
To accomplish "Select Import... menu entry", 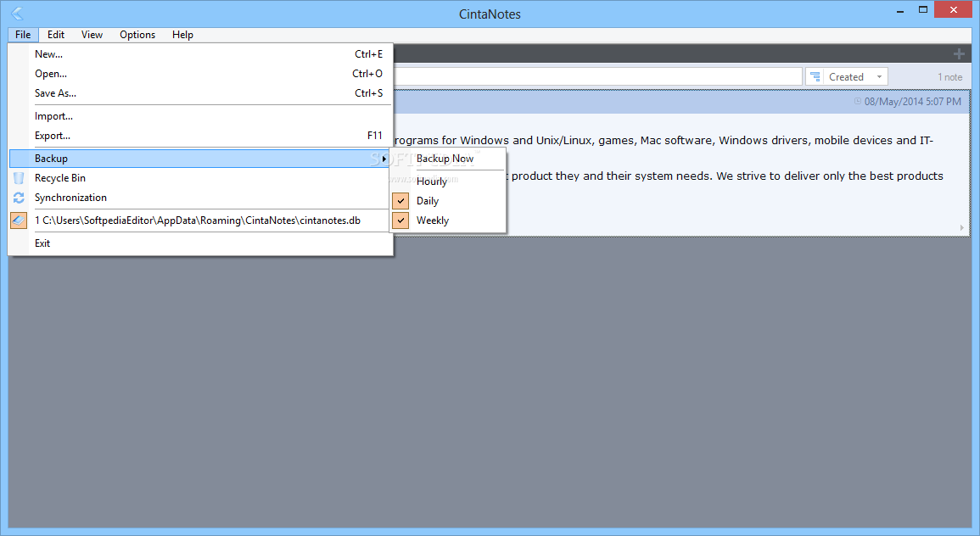I will (x=200, y=116).
